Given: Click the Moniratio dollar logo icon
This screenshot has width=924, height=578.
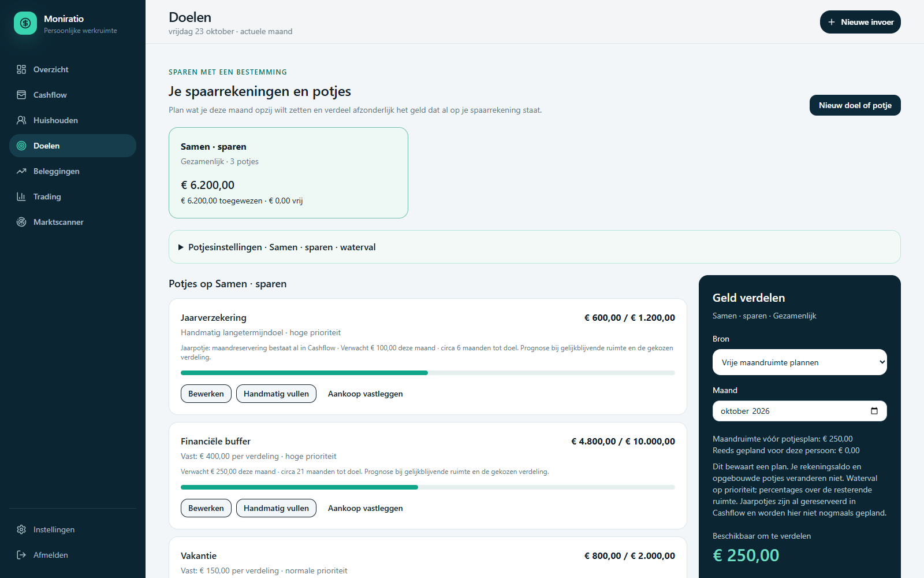Looking at the screenshot, I should pos(25,23).
